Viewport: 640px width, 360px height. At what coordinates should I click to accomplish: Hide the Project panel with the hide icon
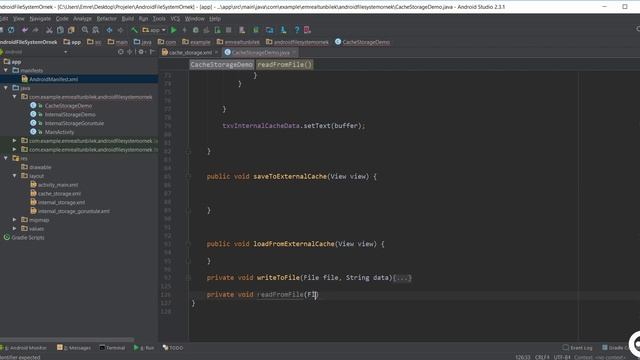coord(153,52)
